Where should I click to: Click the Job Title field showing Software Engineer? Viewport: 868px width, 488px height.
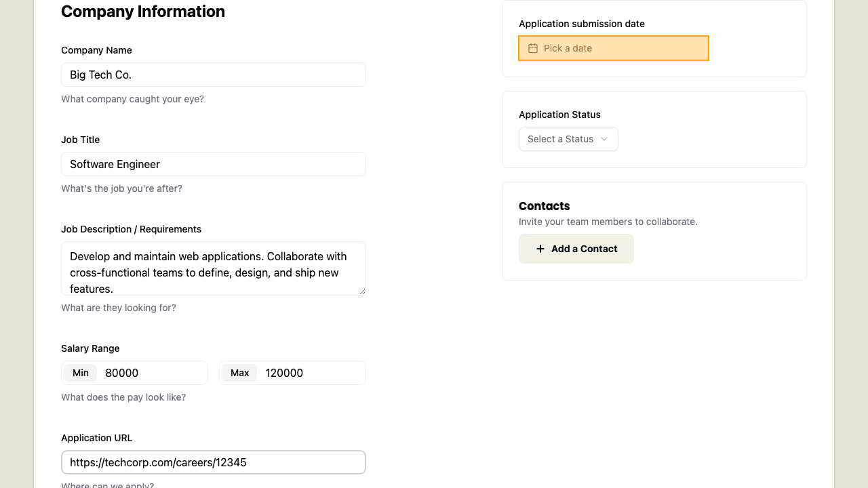(x=213, y=164)
